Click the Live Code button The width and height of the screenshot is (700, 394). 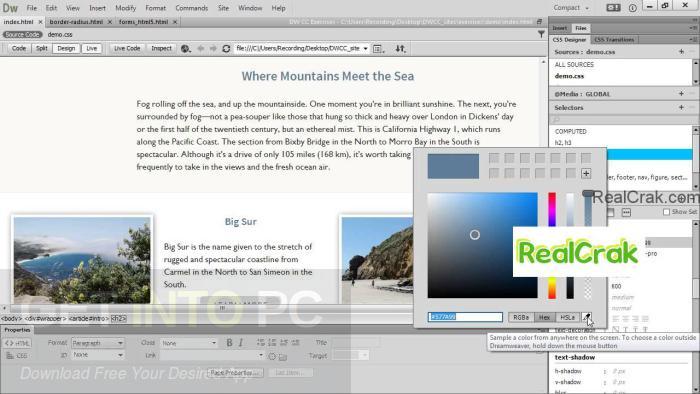[127, 48]
